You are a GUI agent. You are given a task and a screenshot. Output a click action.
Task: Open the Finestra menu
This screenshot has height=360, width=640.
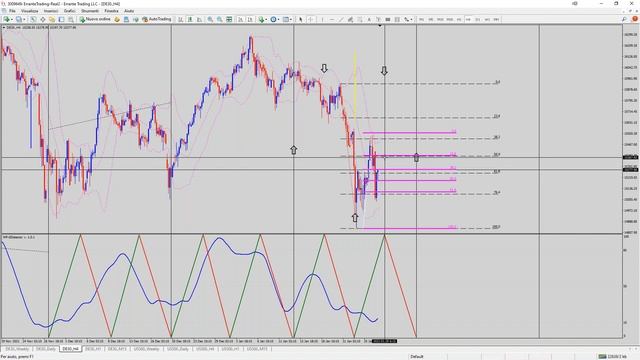[x=111, y=11]
